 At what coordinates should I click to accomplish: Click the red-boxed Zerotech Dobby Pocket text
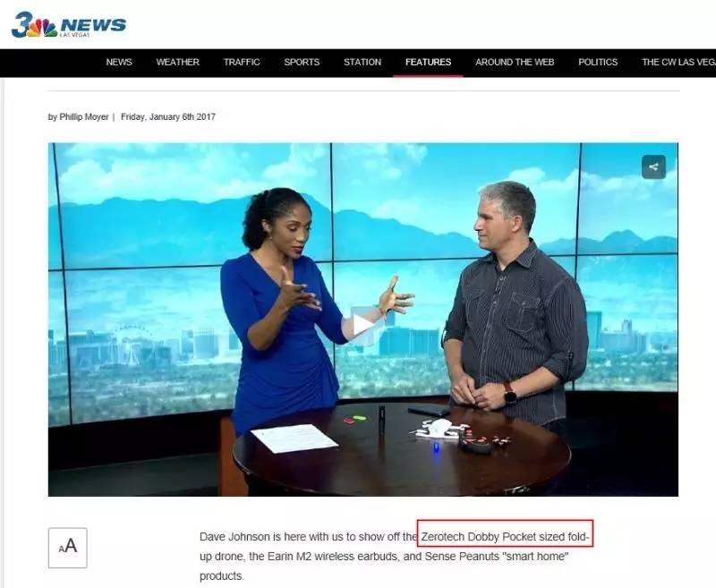tap(505, 537)
